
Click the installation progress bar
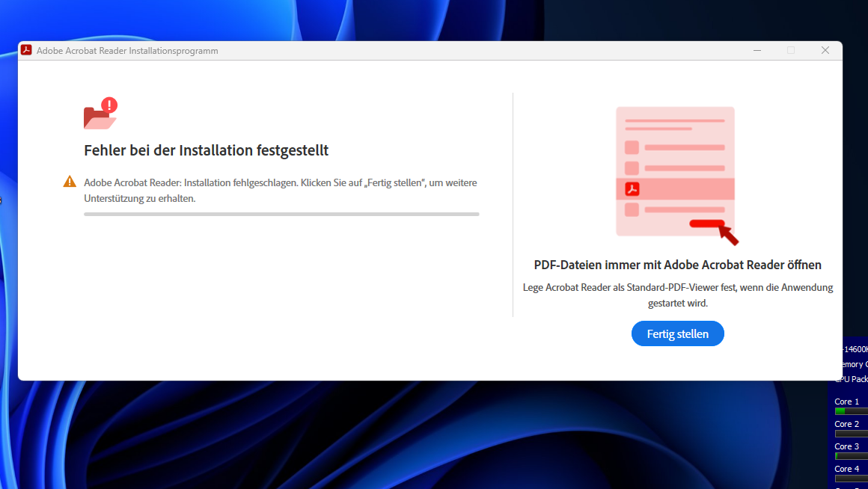(x=281, y=214)
